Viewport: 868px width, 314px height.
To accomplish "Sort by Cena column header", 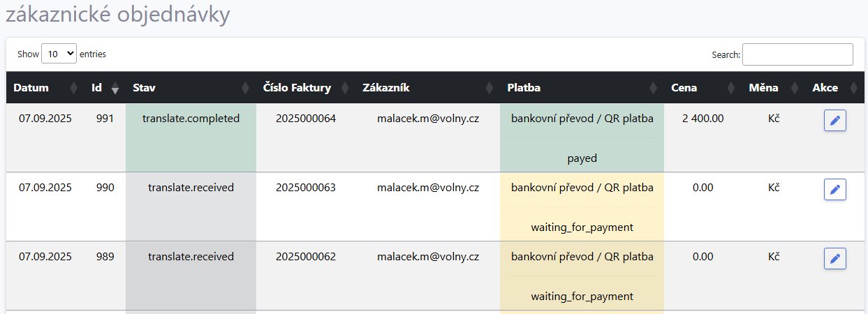I will pyautogui.click(x=730, y=88).
